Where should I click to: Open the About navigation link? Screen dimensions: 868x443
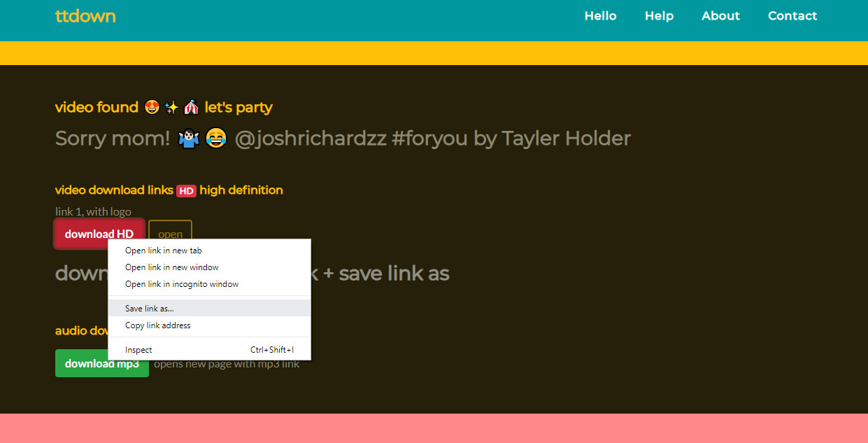tap(720, 16)
